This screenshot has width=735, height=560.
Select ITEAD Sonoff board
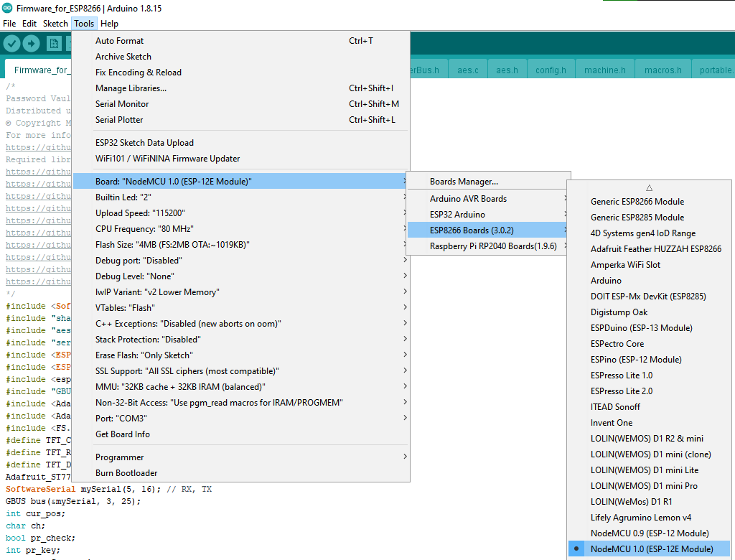click(x=649, y=407)
